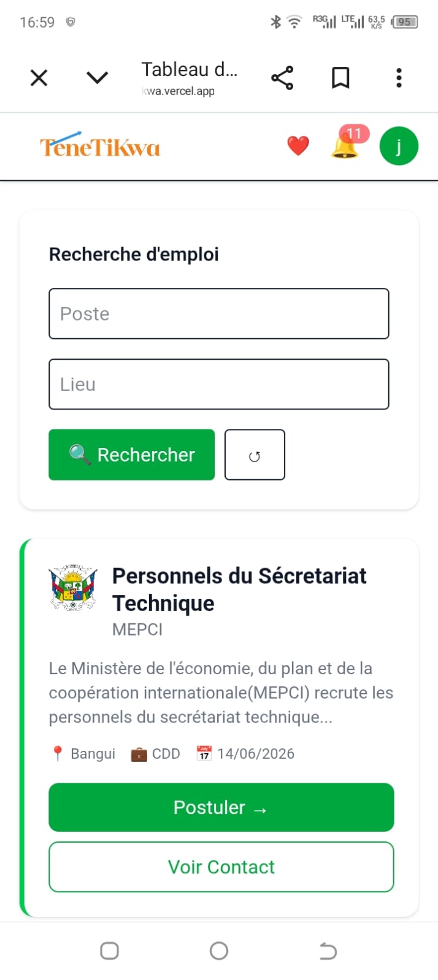
Task: Tap the Android home navigation circle
Action: 219,951
